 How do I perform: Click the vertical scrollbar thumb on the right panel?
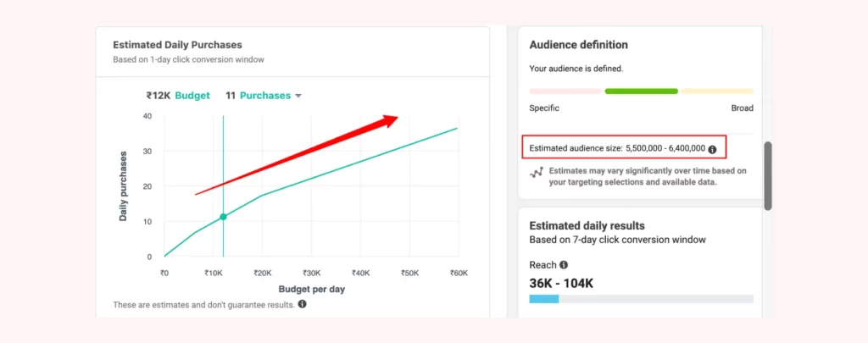tap(768, 176)
